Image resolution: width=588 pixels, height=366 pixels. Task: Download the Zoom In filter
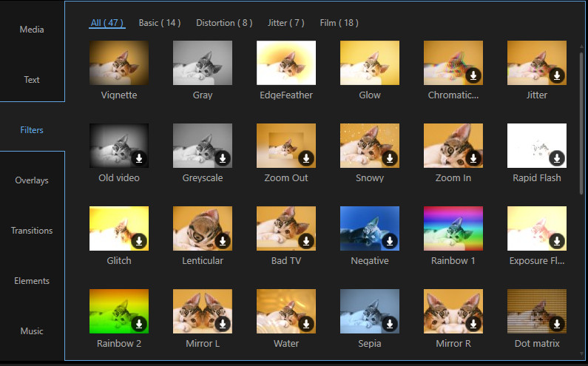click(473, 159)
